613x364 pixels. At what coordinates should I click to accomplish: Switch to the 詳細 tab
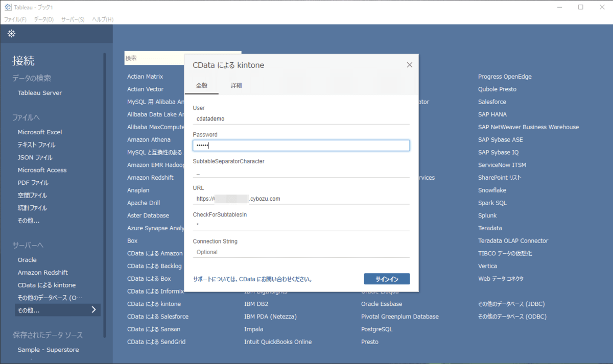(236, 86)
